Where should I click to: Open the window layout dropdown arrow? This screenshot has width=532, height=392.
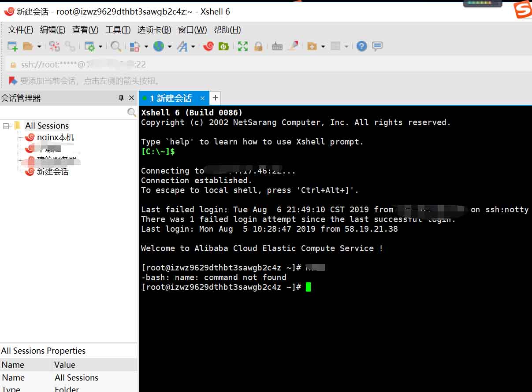[x=346, y=46]
